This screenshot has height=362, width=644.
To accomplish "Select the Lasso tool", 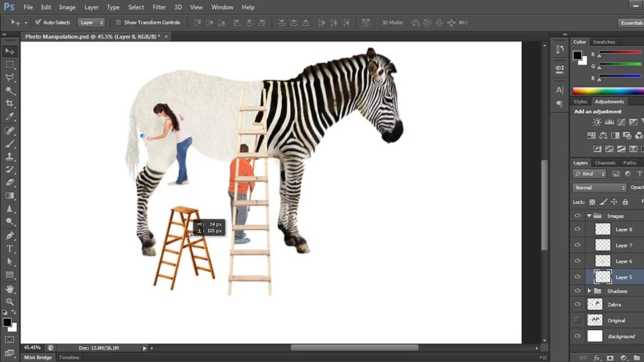I will pos(10,77).
